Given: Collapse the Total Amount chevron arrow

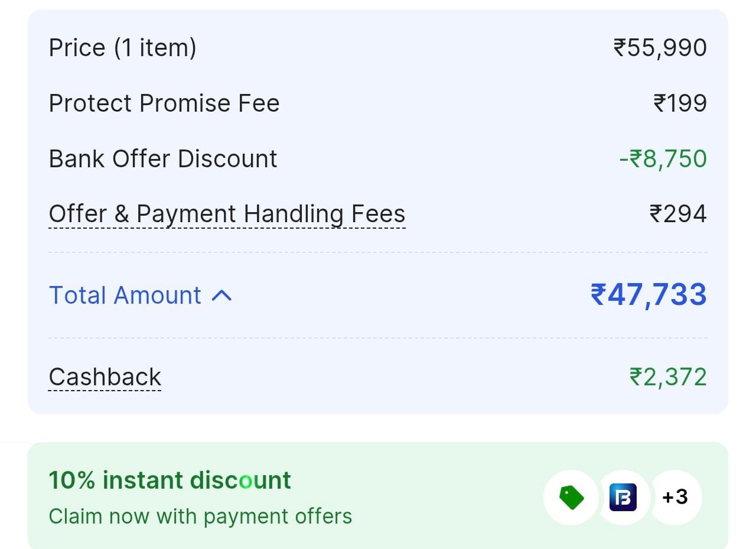Looking at the screenshot, I should click(x=221, y=295).
